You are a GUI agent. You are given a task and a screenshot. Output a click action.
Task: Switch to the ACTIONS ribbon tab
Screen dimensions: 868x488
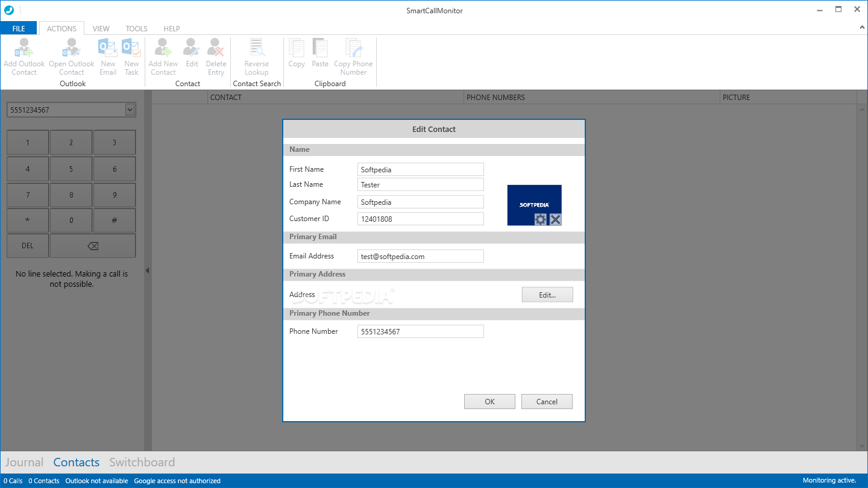(61, 28)
